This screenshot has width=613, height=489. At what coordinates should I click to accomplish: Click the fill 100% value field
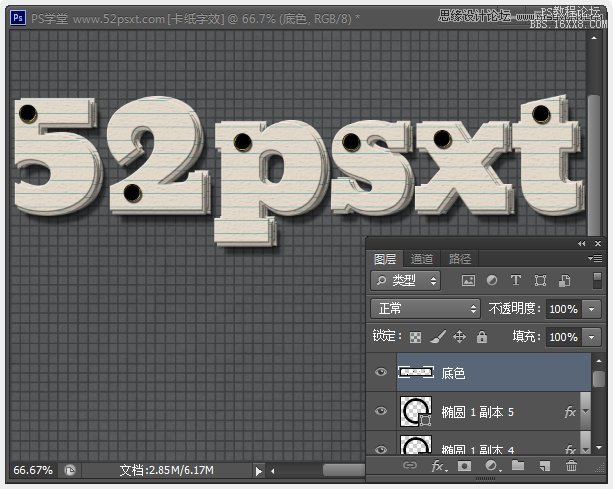tap(564, 337)
